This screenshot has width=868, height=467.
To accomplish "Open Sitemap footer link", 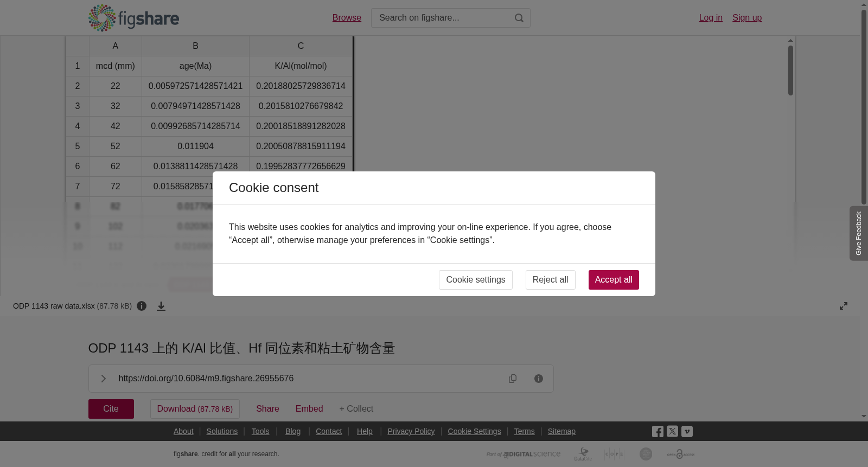I will 561,431.
